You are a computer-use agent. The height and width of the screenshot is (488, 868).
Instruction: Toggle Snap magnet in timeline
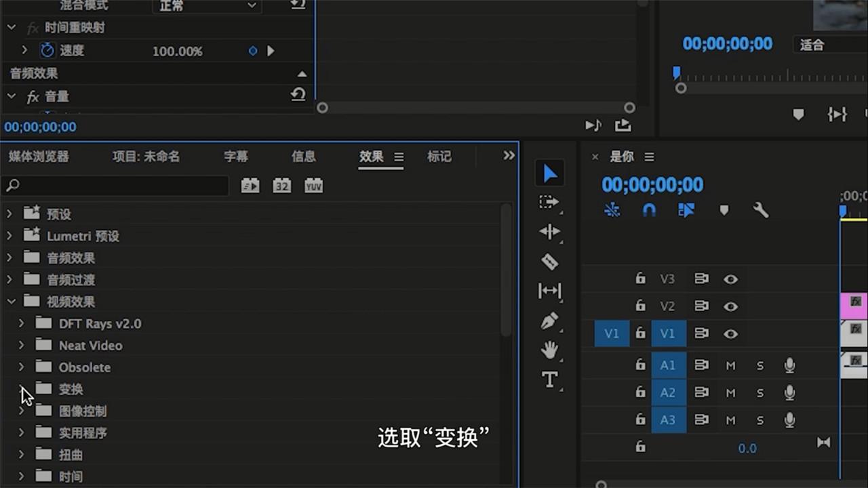(x=649, y=210)
